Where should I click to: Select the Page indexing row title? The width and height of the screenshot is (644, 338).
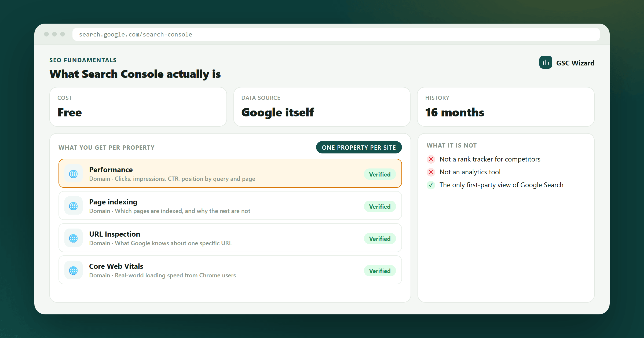(113, 202)
